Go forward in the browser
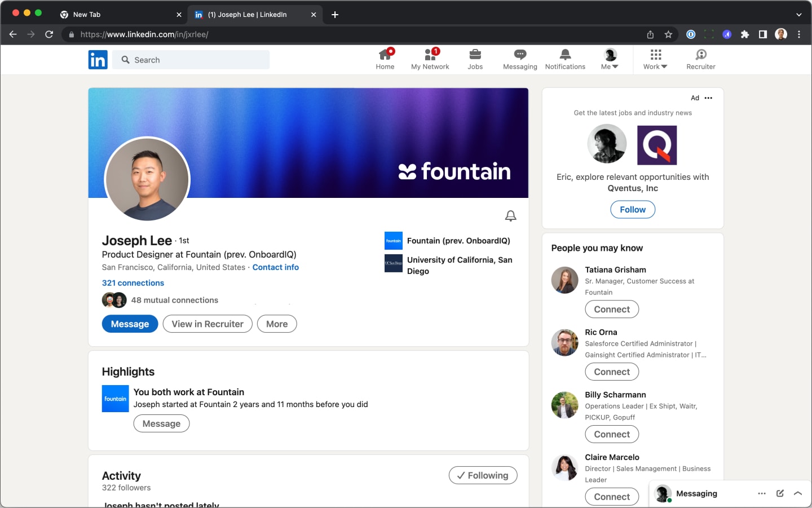Screen dimensions: 812x508 [31, 34]
